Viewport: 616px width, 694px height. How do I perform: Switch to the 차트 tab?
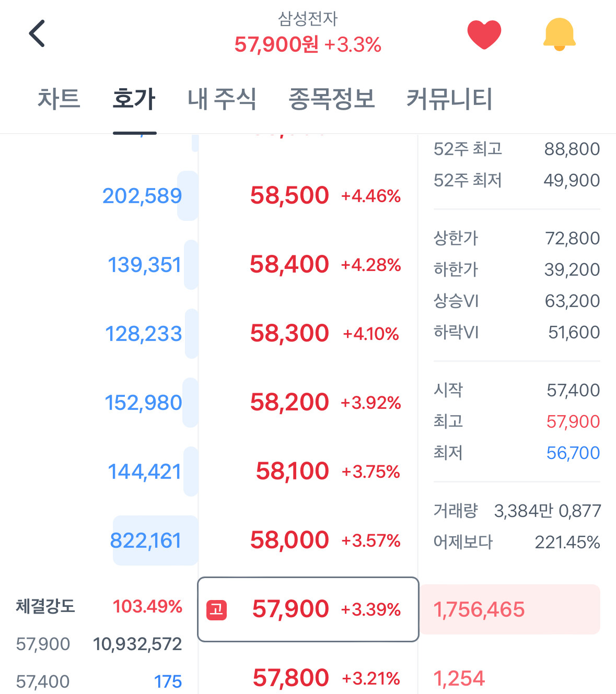click(x=59, y=99)
